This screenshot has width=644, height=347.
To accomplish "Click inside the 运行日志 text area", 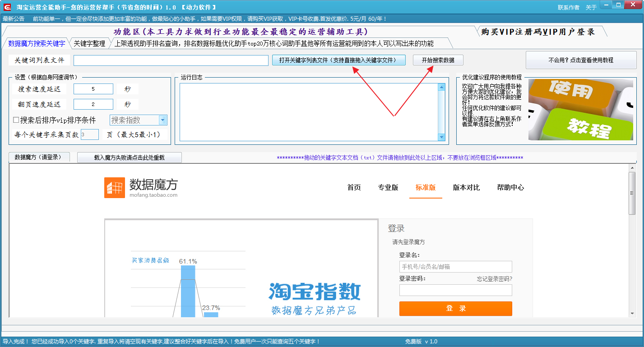I will (309, 112).
